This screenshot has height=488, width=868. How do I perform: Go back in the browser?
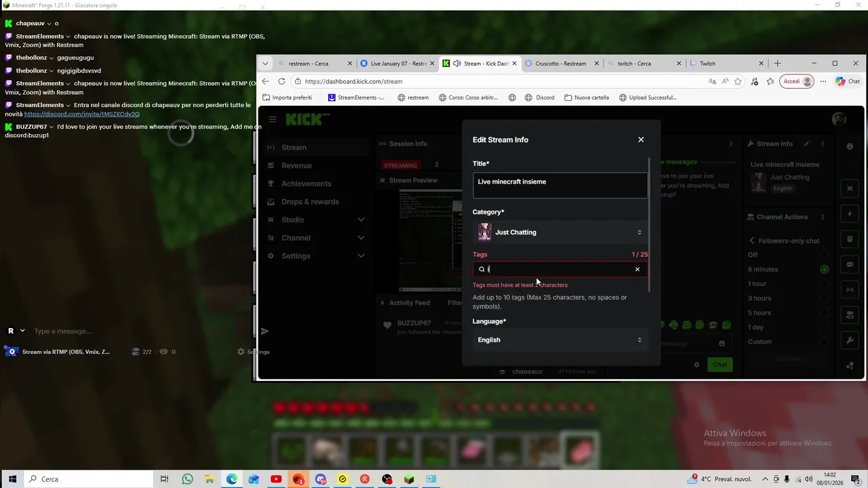[265, 81]
